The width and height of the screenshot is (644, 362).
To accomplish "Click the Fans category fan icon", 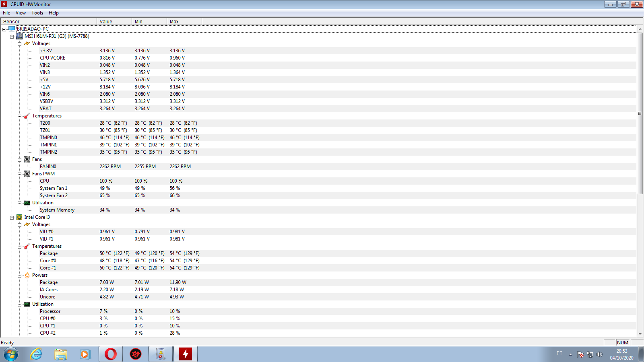I will (x=27, y=159).
